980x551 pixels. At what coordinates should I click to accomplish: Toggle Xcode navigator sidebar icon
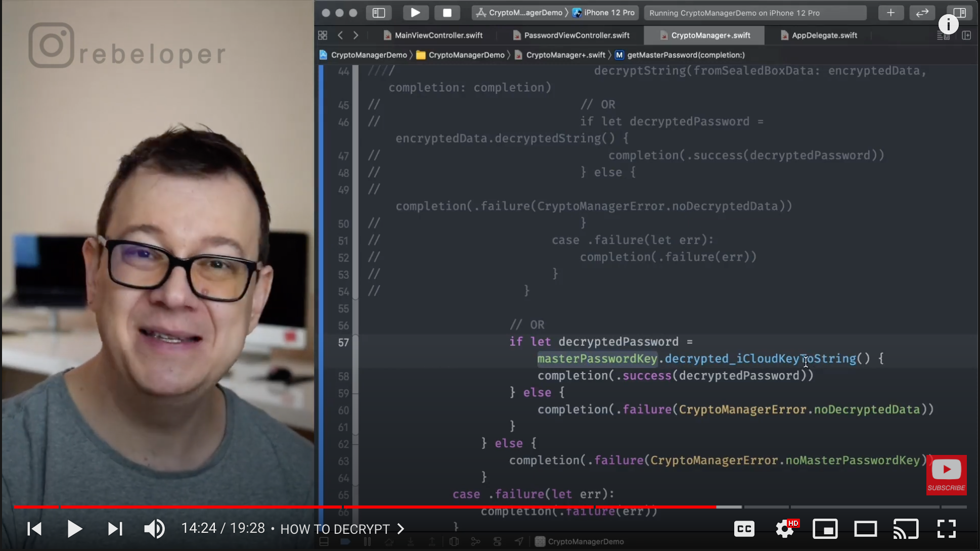tap(379, 13)
